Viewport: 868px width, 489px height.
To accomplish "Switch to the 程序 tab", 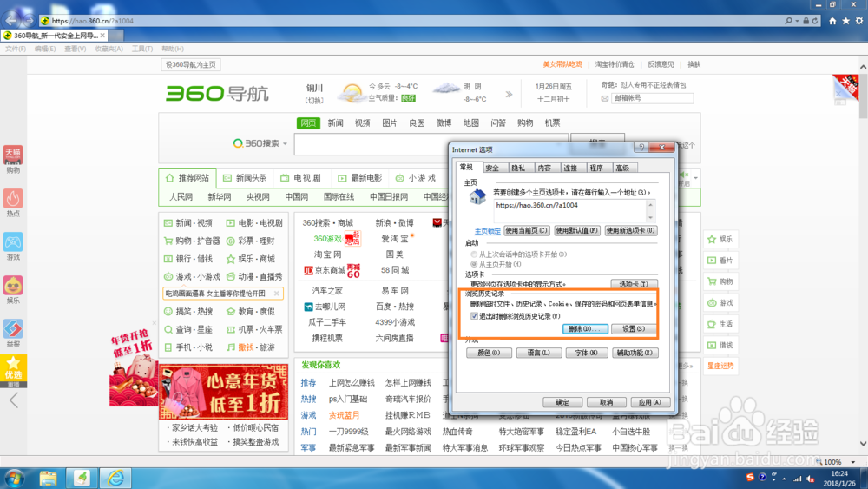I will pyautogui.click(x=596, y=168).
